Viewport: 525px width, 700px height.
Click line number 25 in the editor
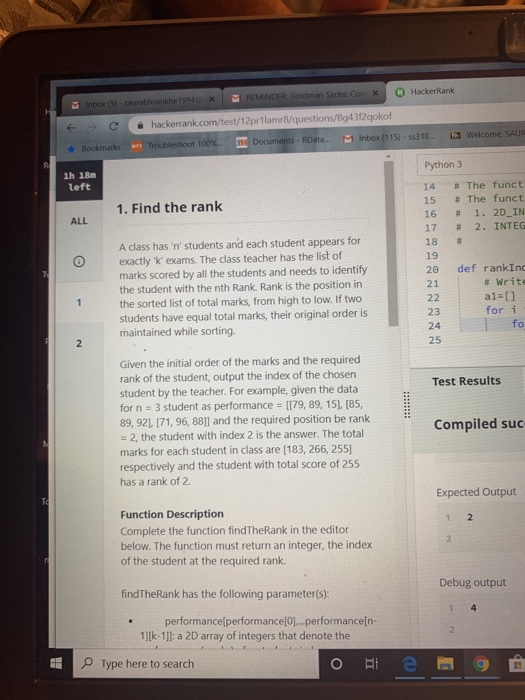434,340
